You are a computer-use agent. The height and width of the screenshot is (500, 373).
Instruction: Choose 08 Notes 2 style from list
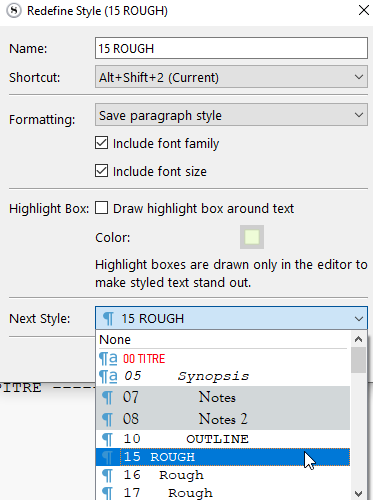pyautogui.click(x=223, y=419)
